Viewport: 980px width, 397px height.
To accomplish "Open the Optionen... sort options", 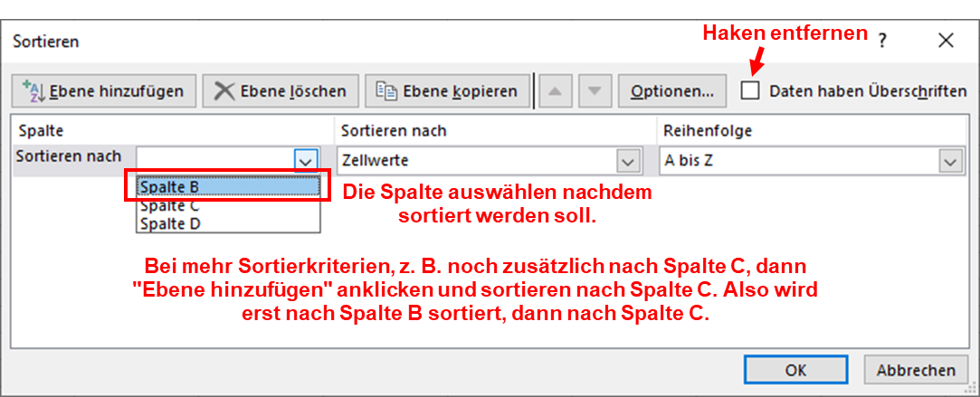I will tap(672, 91).
